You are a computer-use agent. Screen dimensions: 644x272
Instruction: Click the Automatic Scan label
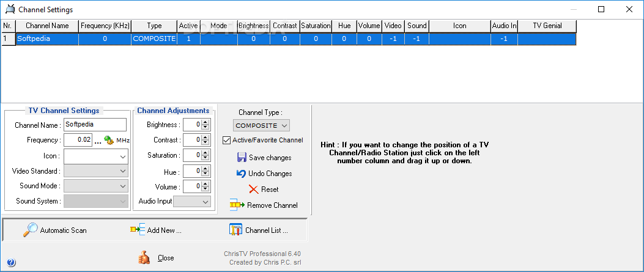pos(63,230)
